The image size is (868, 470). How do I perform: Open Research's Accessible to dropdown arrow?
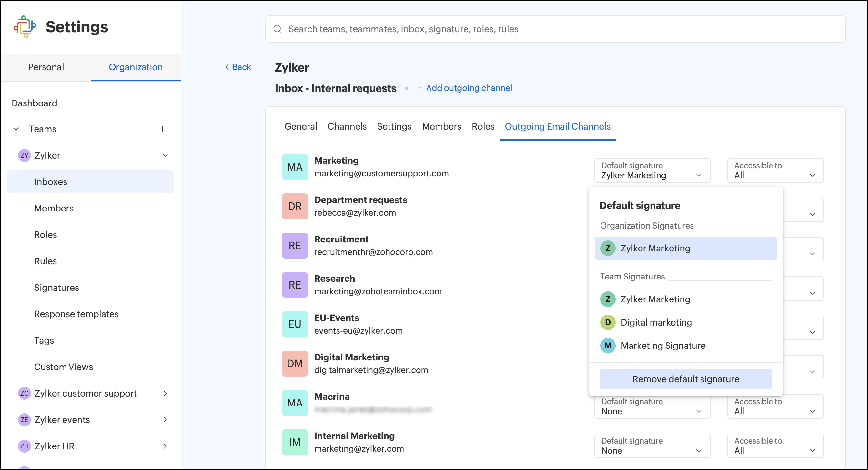(812, 293)
